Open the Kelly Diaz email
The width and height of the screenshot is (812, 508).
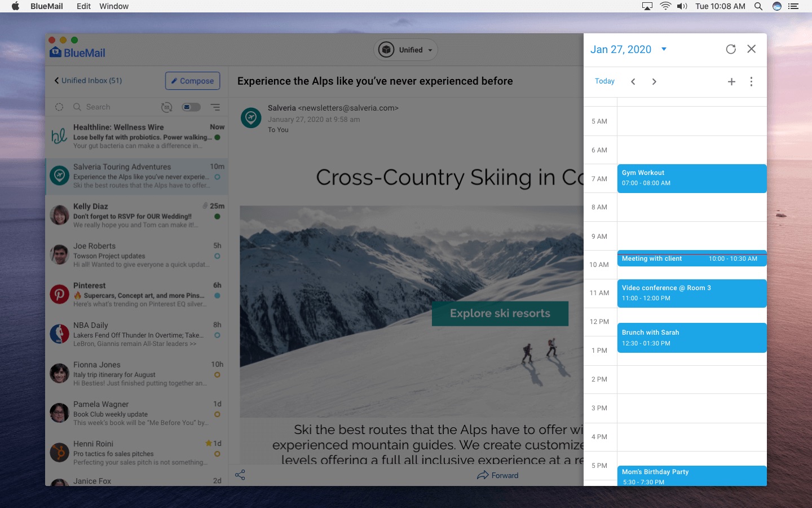[x=136, y=216]
